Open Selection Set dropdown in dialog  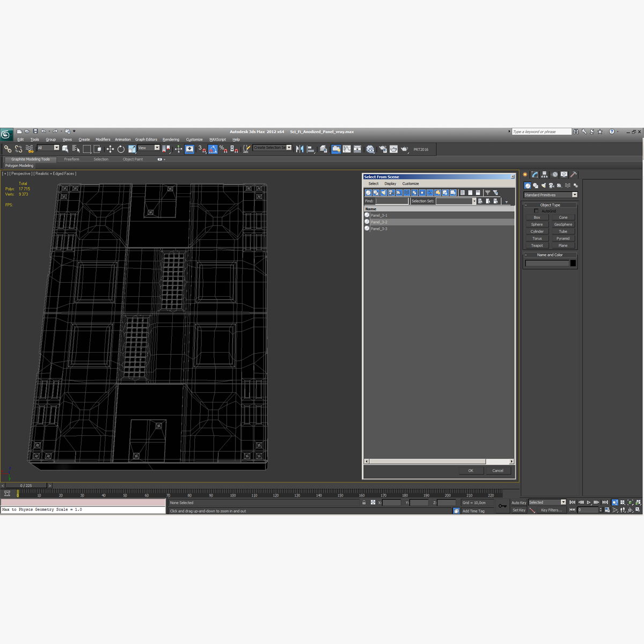pyautogui.click(x=456, y=201)
